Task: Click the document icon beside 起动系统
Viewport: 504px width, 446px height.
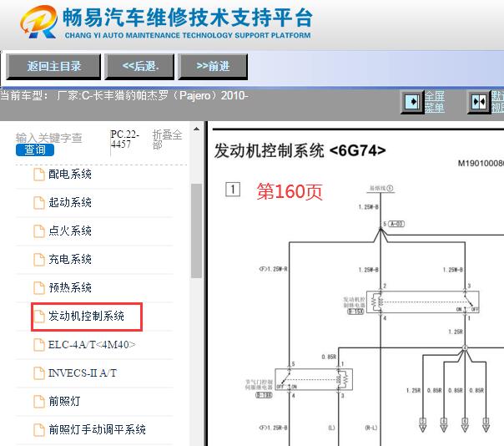Action: (39, 203)
